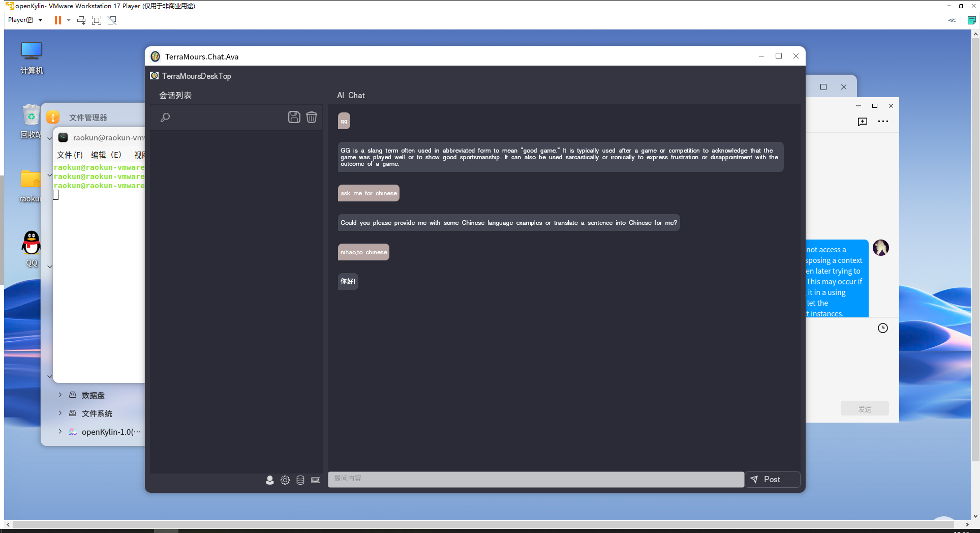Click the file manager app icon
Viewport: 980px width, 533px height.
point(53,117)
